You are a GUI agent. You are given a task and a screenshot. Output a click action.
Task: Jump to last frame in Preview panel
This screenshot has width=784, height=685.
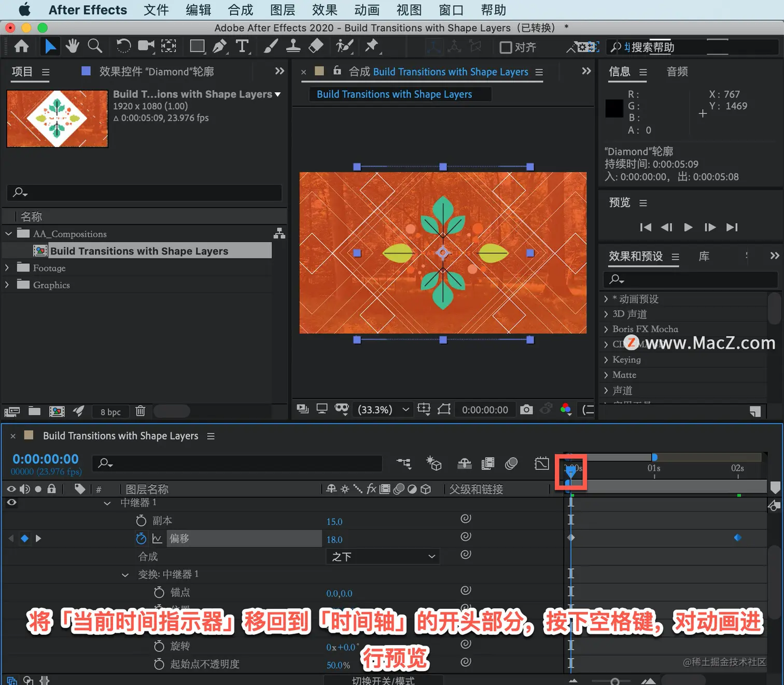coord(732,227)
